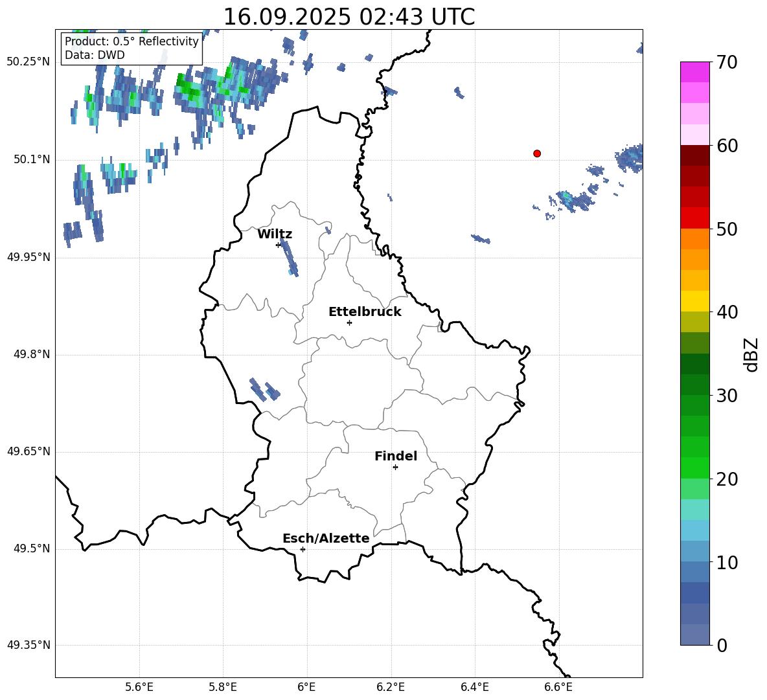767x700 pixels.
Task: Select the Esch/Alzette cross marker
Action: (x=303, y=549)
